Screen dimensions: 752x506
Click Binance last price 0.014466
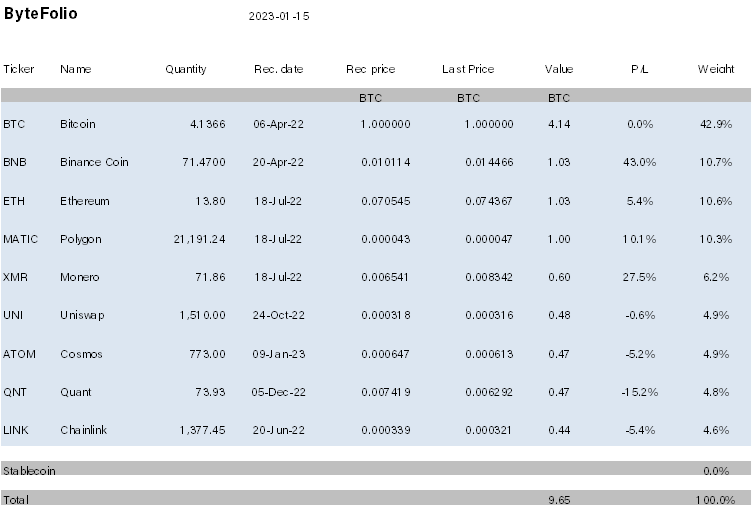coord(489,162)
